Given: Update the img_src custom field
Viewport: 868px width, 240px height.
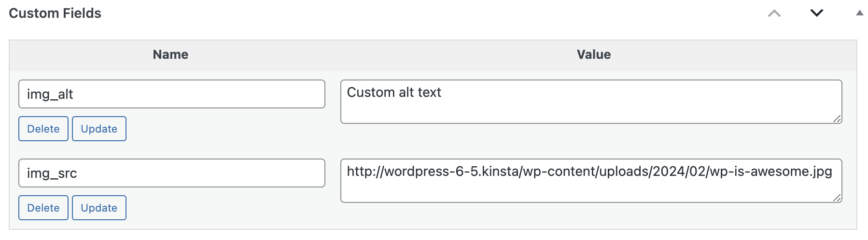Looking at the screenshot, I should click(x=99, y=208).
